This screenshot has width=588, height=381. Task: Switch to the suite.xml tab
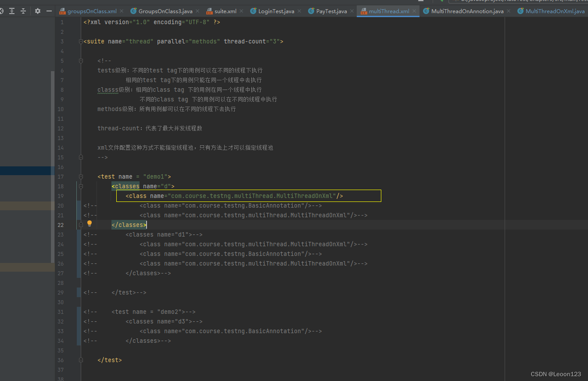pyautogui.click(x=225, y=11)
